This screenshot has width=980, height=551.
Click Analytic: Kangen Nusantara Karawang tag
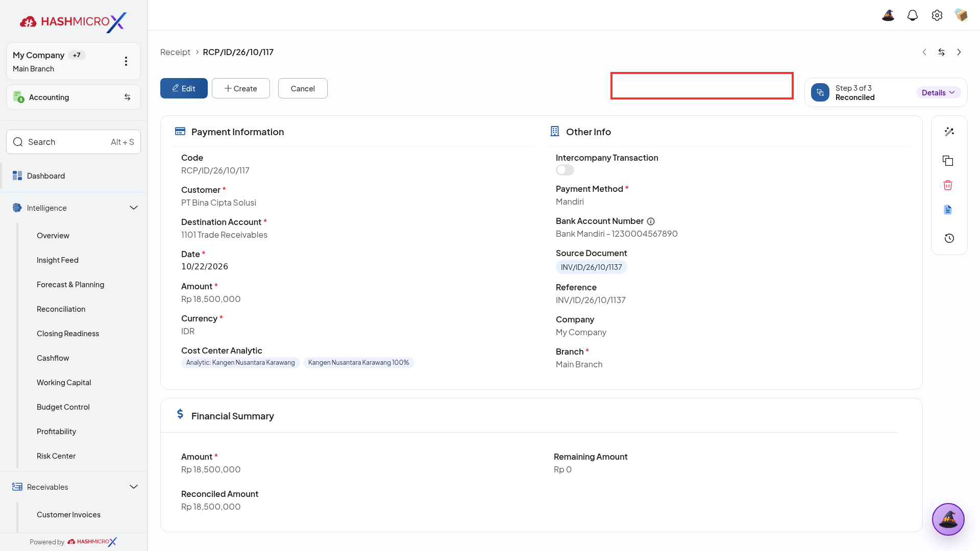pos(240,363)
